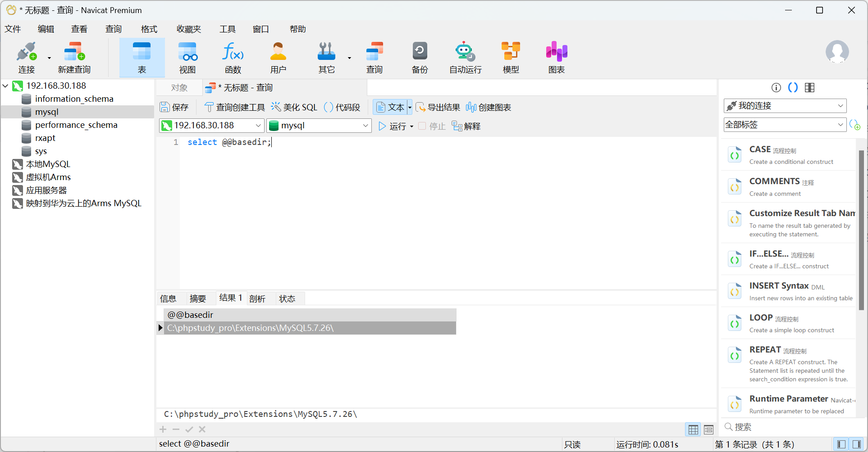Switch to grid view icon

coord(693,429)
